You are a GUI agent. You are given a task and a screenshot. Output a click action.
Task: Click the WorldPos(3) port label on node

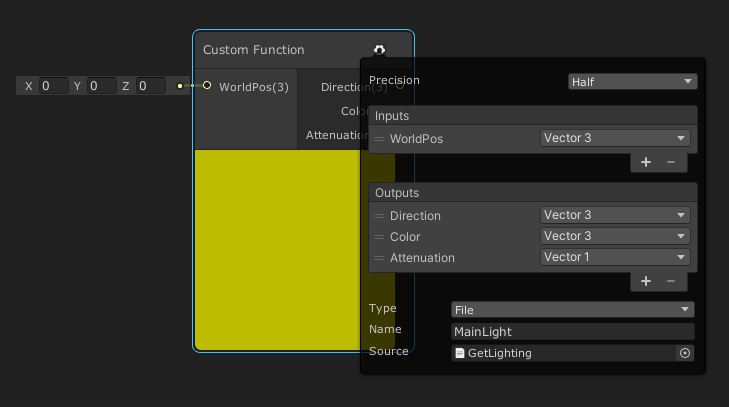[254, 87]
